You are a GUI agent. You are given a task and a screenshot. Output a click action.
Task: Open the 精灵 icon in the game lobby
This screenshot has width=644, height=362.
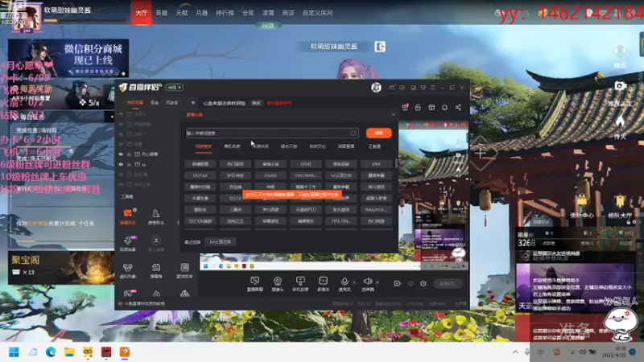pyautogui.click(x=620, y=56)
